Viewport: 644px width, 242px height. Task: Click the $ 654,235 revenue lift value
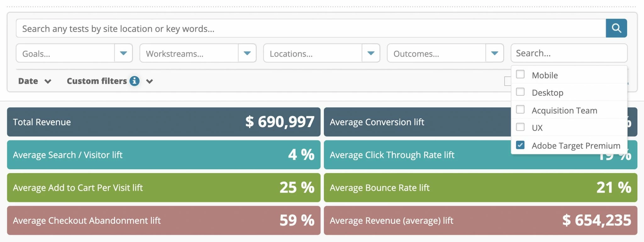597,220
